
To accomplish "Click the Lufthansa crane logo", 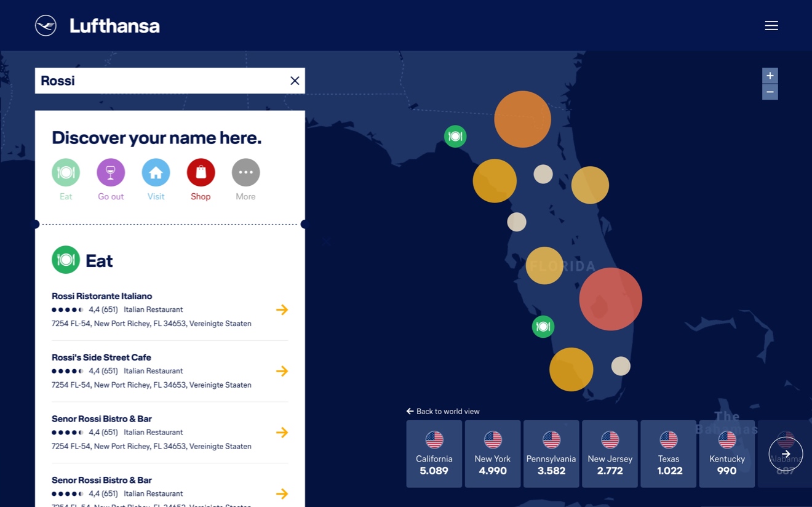I will pos(46,26).
